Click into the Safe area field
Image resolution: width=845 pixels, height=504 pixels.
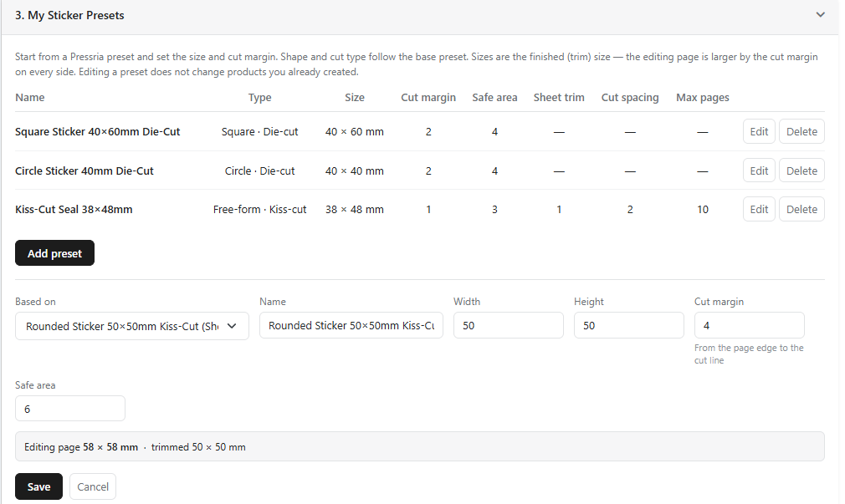tap(70, 409)
